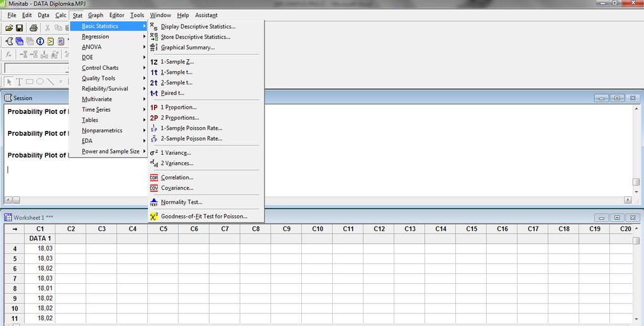Image resolution: width=644 pixels, height=326 pixels.
Task: Select the pointer arrow tool
Action: [x=9, y=81]
